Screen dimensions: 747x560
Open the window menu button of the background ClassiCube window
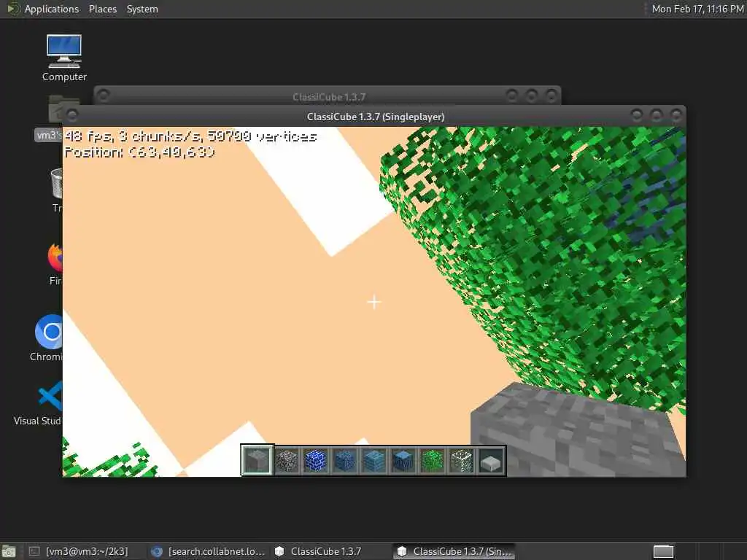[x=104, y=96]
